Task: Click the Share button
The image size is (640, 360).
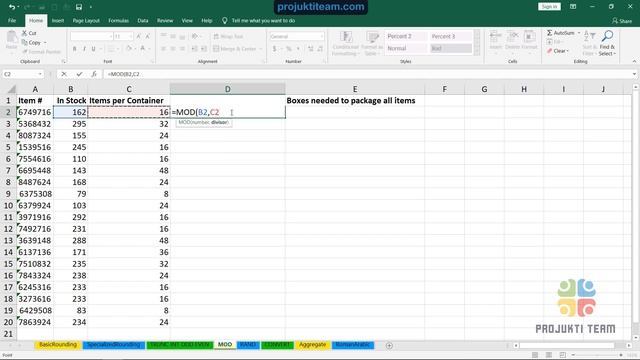Action: [x=622, y=20]
